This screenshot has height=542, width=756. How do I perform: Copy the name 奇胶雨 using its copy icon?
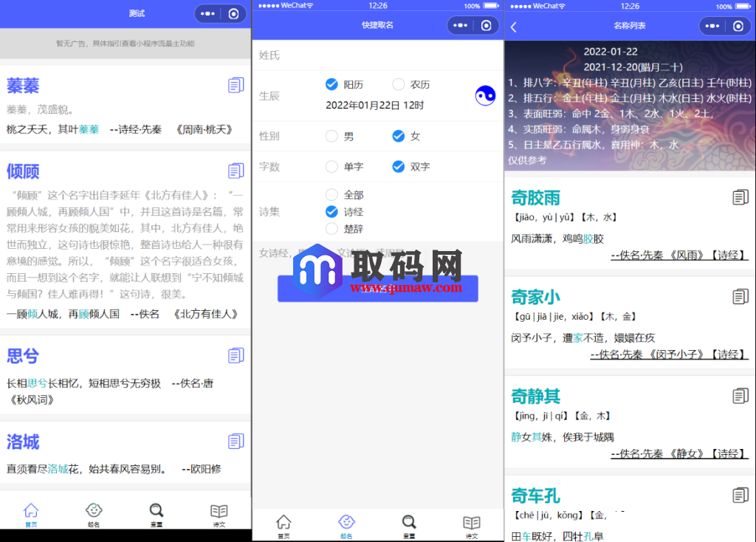tap(740, 196)
